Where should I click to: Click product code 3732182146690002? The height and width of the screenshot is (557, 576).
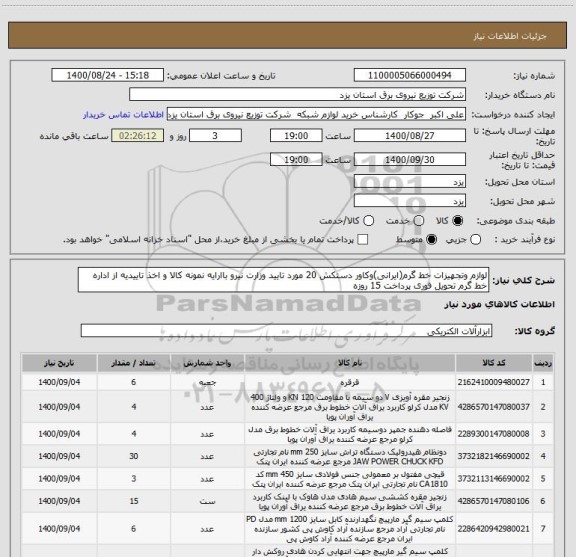[x=494, y=456]
